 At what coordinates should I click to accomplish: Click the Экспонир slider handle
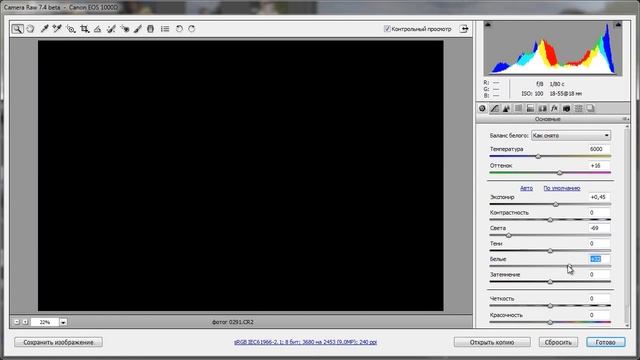click(556, 204)
